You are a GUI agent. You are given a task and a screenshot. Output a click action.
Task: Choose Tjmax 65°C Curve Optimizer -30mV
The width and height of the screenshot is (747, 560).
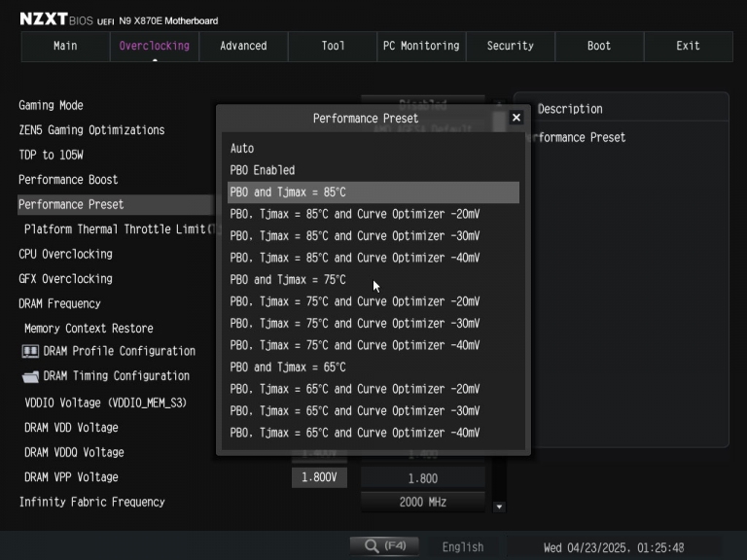[373, 411]
